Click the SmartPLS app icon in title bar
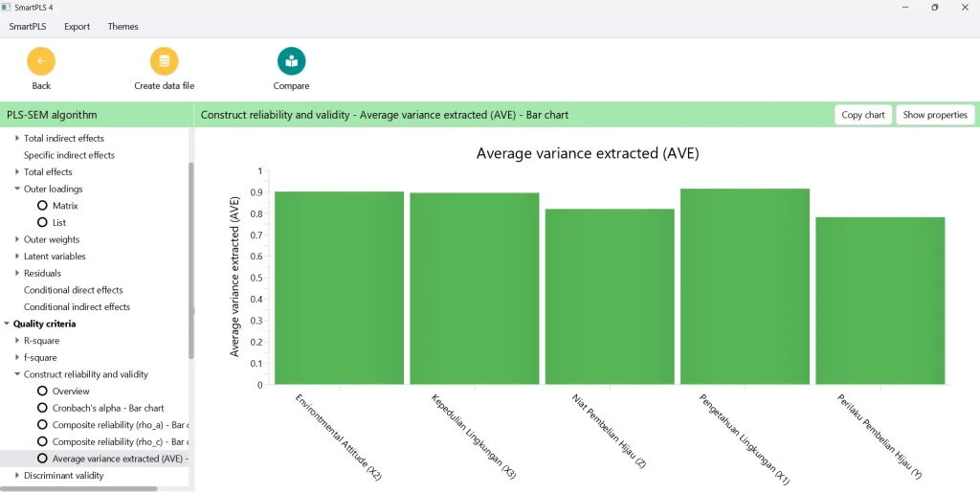The width and height of the screenshot is (980, 493). 7,8
